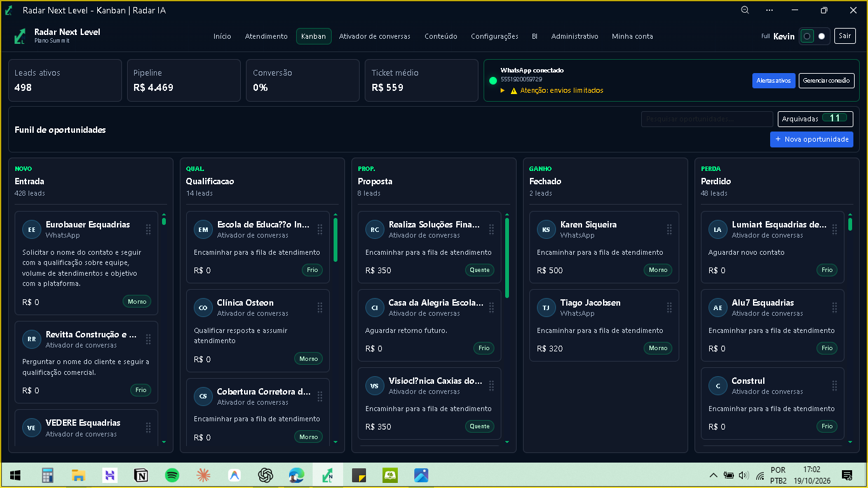Click the Proposta column scrollbar thumb
This screenshot has height=488, width=868.
click(x=507, y=258)
